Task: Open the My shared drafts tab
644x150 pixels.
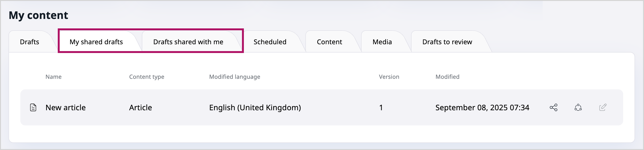Action: 96,42
